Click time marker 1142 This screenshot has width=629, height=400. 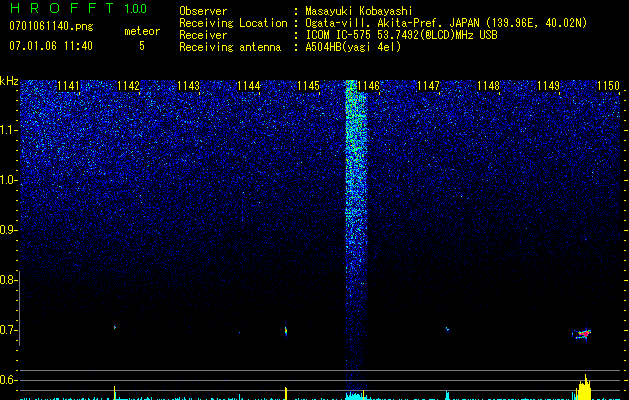click(128, 85)
